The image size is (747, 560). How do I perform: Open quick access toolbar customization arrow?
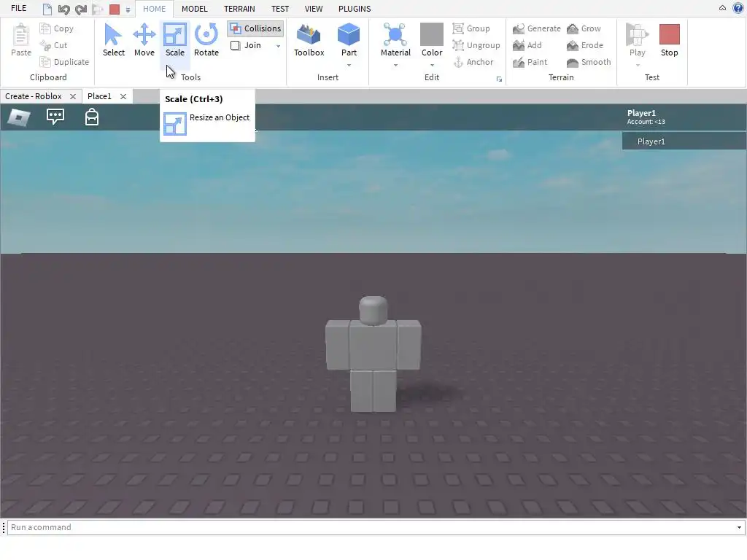click(128, 9)
